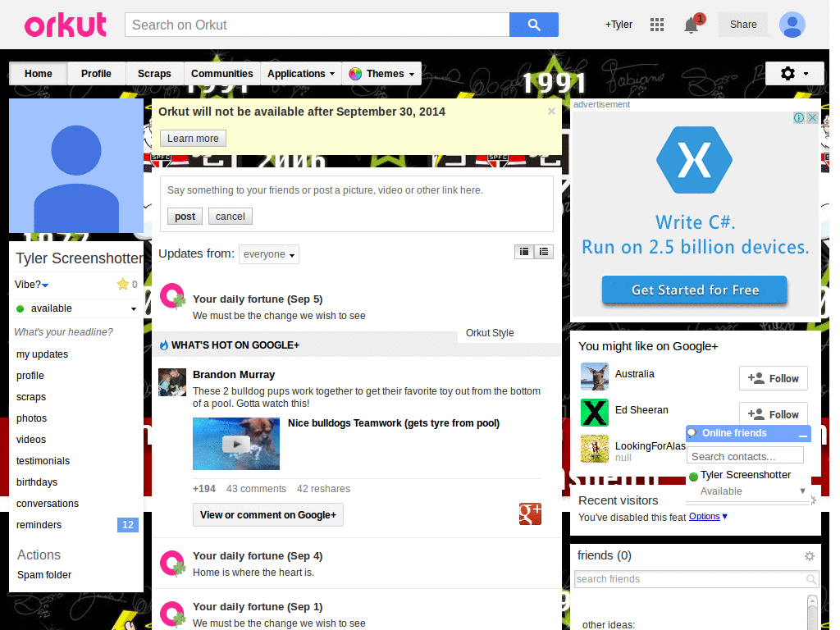Open conversations link in sidebar
This screenshot has width=840, height=630.
[x=48, y=504]
